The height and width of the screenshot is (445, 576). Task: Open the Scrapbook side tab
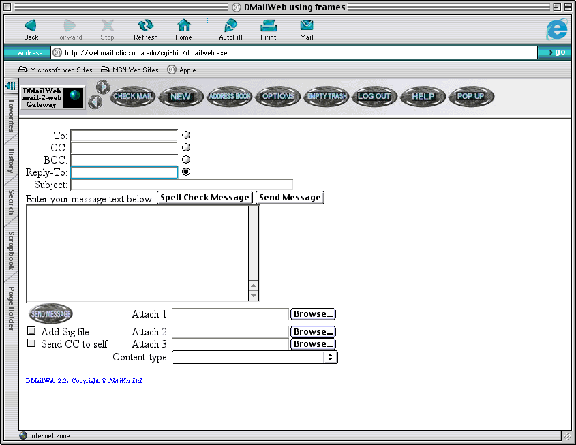pos(11,251)
